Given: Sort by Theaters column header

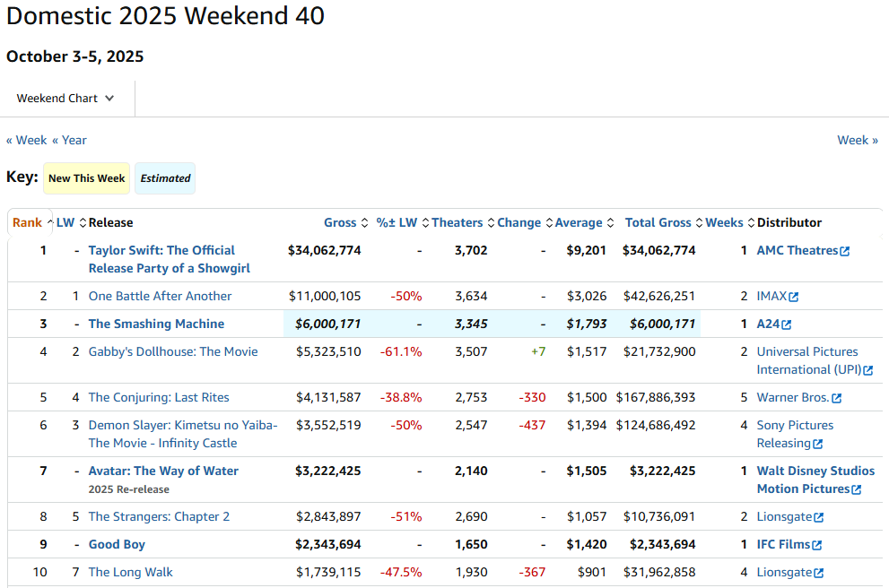Looking at the screenshot, I should pos(458,223).
